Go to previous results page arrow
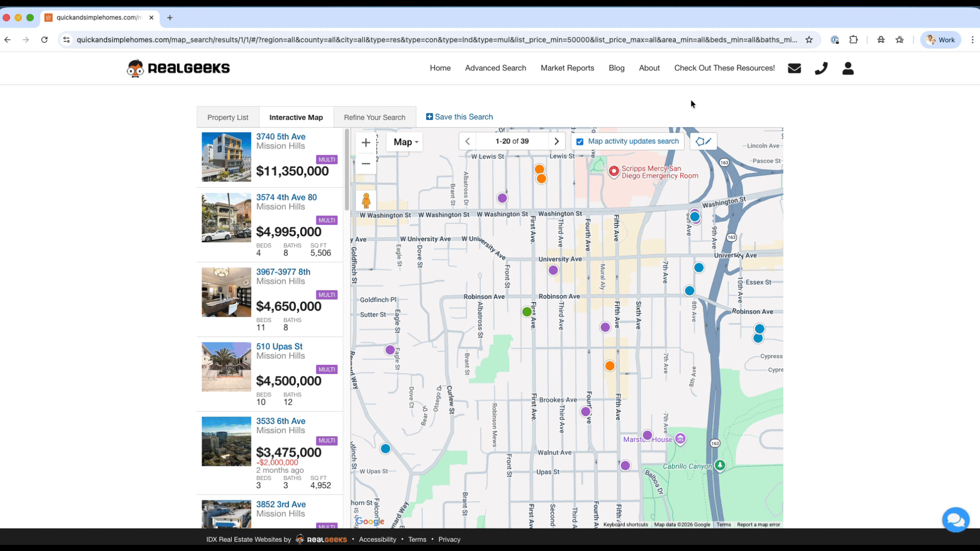This screenshot has height=551, width=980. (468, 141)
